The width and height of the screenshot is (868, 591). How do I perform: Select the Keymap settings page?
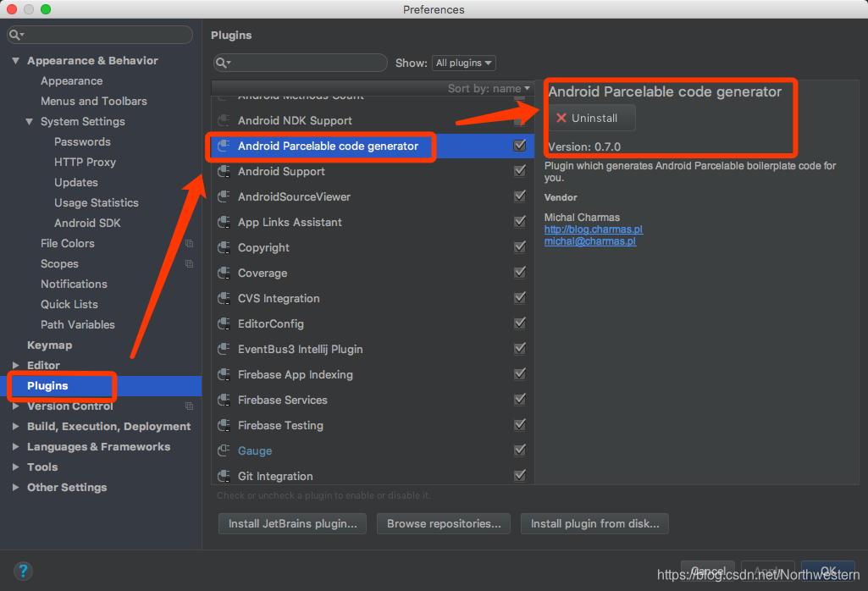tap(49, 345)
